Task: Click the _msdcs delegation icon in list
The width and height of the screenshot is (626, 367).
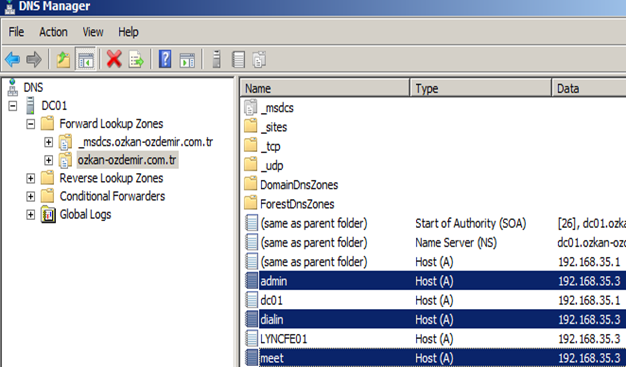Action: [x=250, y=107]
